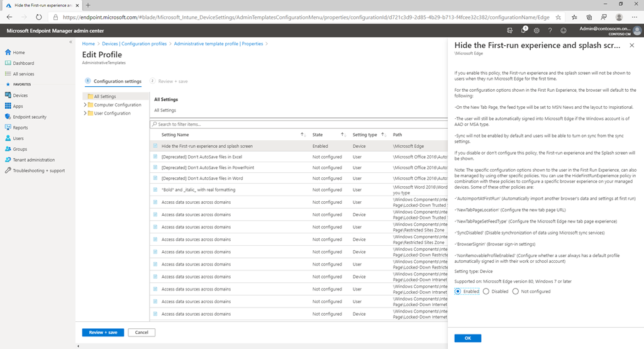The image size is (644, 349).
Task: Open the notifications bell icon
Action: click(523, 30)
